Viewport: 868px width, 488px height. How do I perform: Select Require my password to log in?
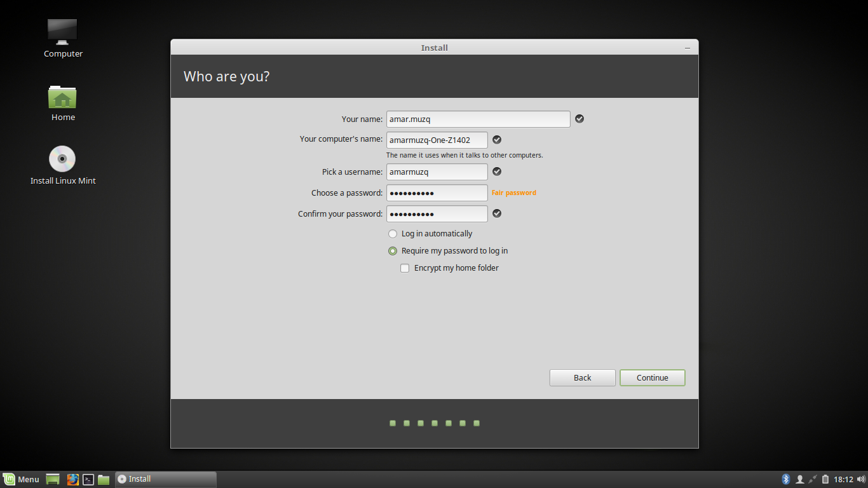click(392, 251)
